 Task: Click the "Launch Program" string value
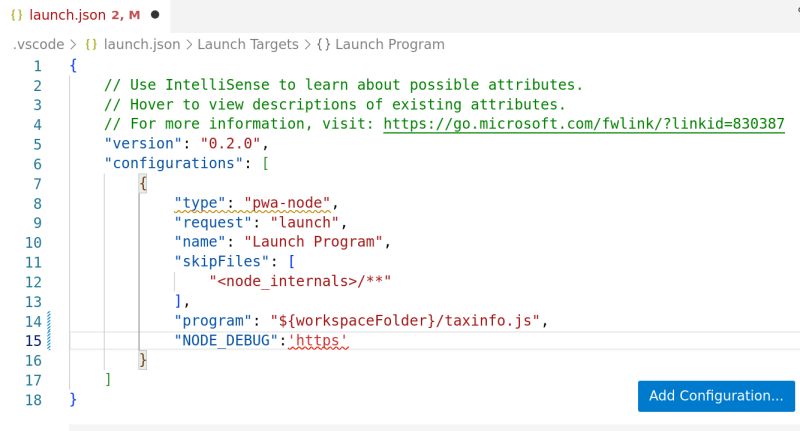pyautogui.click(x=313, y=242)
